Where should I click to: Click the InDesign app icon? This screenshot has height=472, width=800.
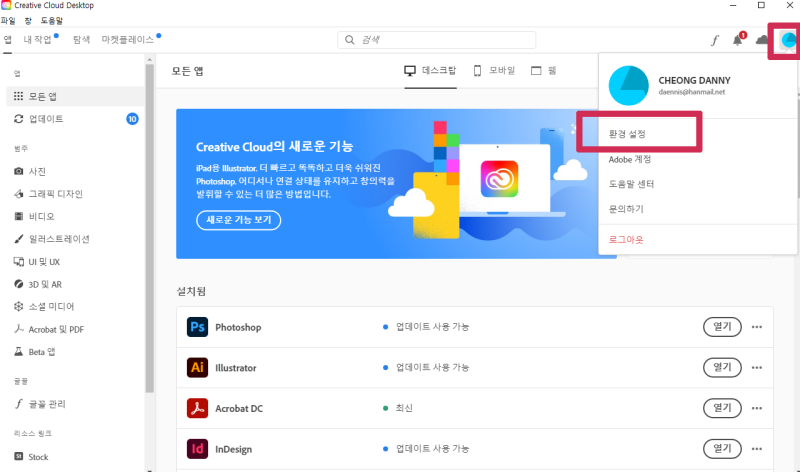tap(197, 449)
